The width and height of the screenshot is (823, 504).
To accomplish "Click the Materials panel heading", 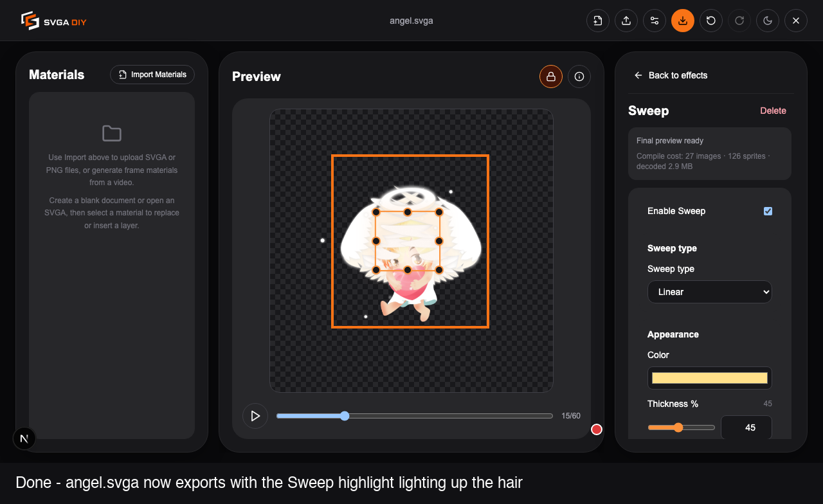I will click(x=57, y=75).
